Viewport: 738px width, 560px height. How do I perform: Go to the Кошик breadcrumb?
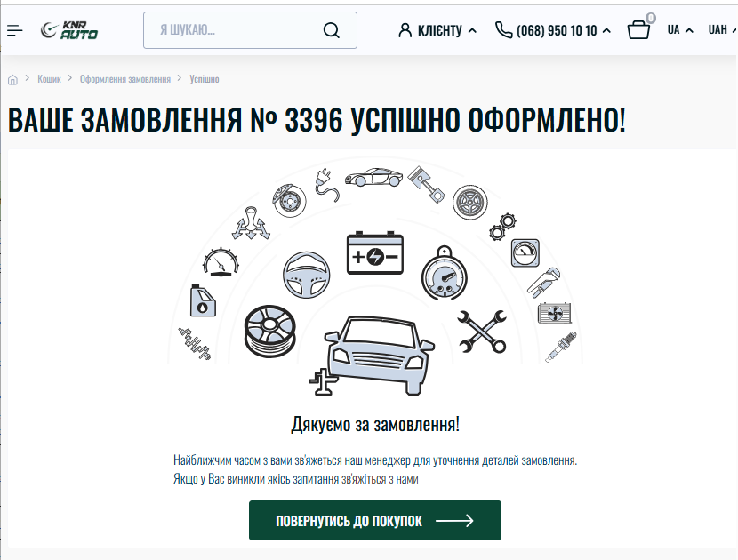pyautogui.click(x=50, y=79)
